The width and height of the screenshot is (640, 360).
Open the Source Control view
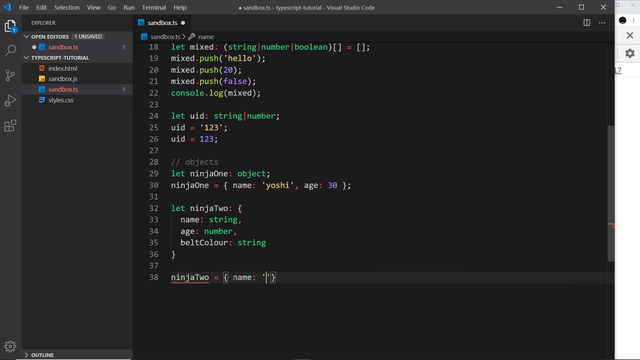point(10,76)
